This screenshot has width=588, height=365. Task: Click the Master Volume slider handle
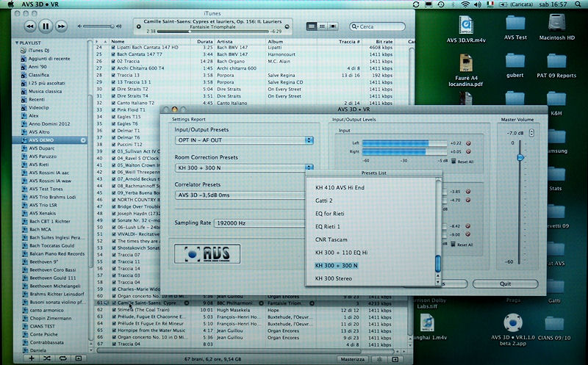point(520,157)
